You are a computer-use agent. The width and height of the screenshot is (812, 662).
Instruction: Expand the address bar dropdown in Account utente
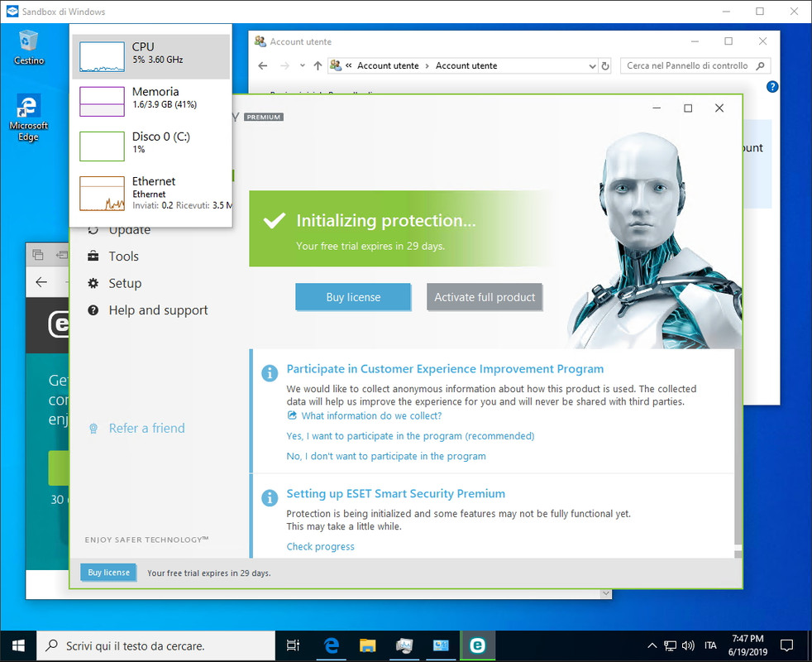[x=592, y=66]
